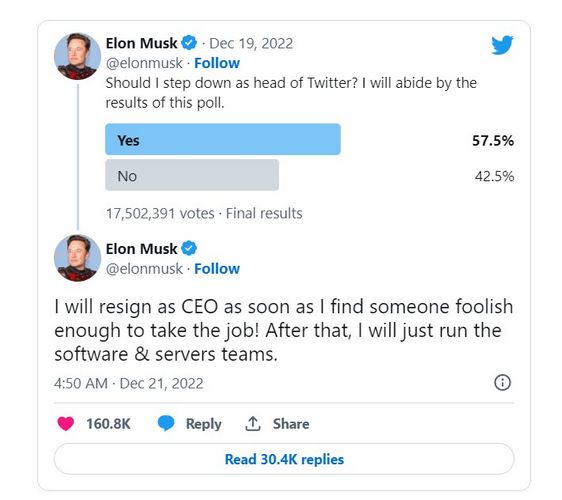
Task: Click the 160.8K likes count
Action: [108, 424]
